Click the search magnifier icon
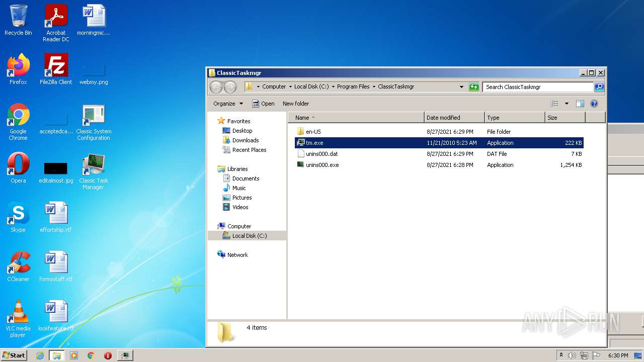The image size is (644, 362). pos(599,87)
